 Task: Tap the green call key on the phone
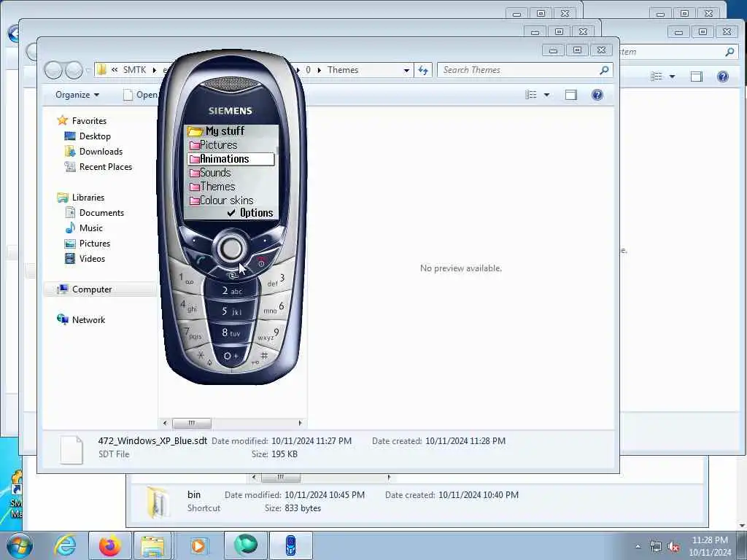coord(201,260)
